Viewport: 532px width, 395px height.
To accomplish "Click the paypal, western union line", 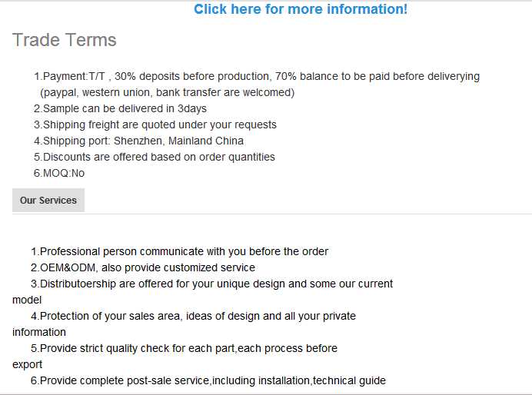I will pos(167,93).
